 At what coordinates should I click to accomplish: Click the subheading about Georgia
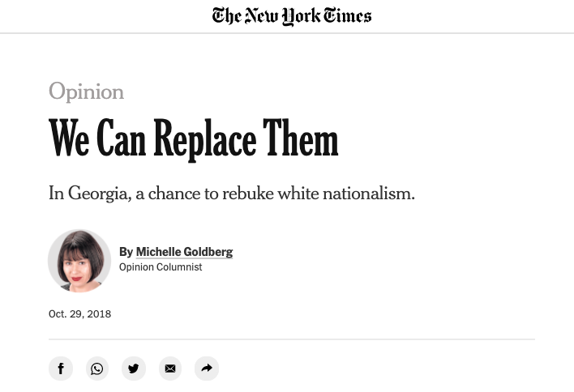pyautogui.click(x=231, y=194)
